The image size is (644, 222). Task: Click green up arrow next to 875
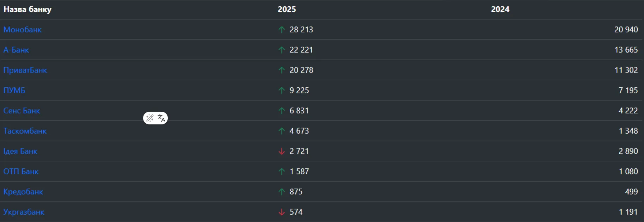point(282,192)
